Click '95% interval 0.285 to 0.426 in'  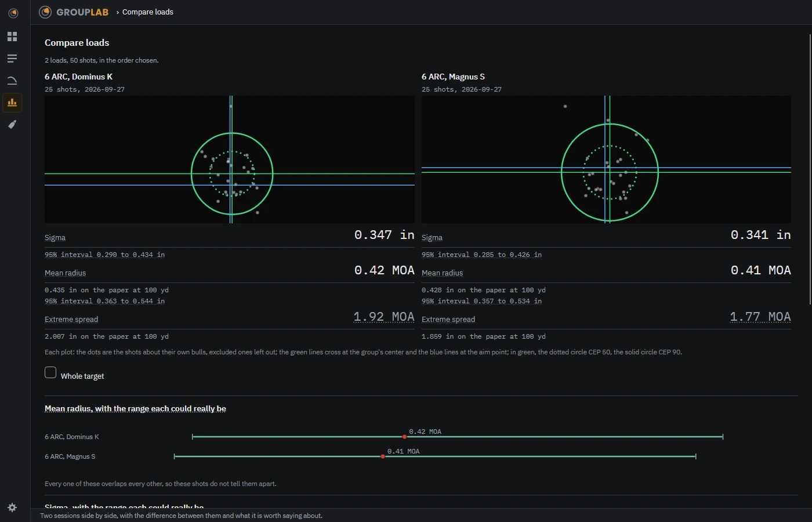[x=481, y=255]
